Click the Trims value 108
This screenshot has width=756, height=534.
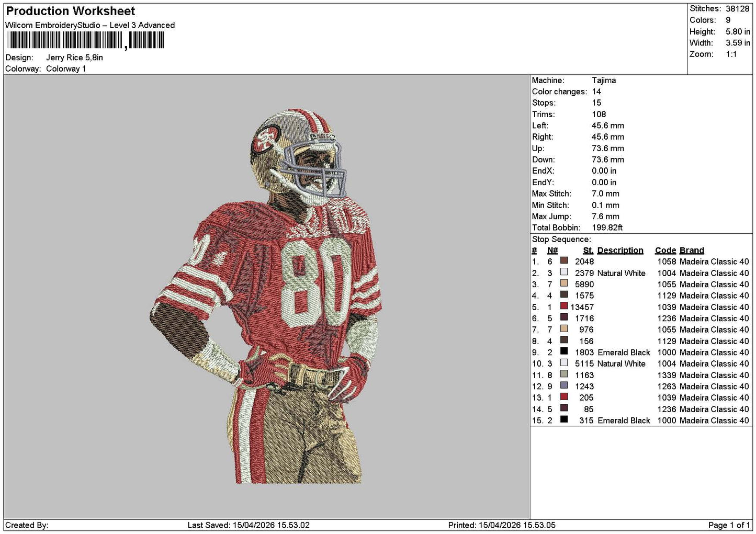pos(599,115)
